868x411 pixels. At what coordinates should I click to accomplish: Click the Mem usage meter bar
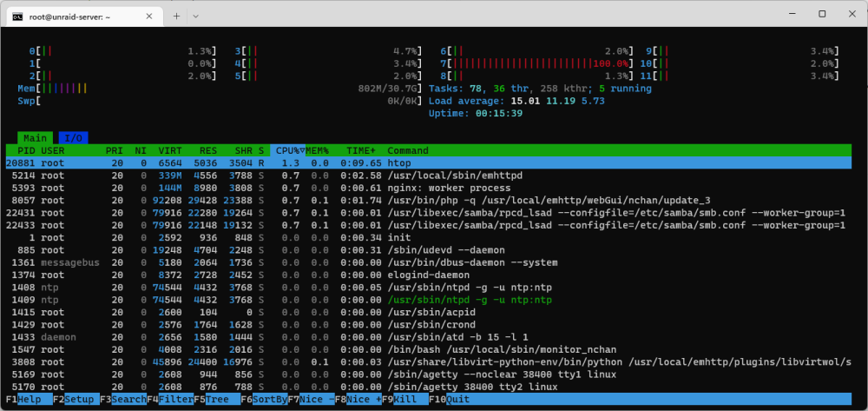pyautogui.click(x=220, y=89)
